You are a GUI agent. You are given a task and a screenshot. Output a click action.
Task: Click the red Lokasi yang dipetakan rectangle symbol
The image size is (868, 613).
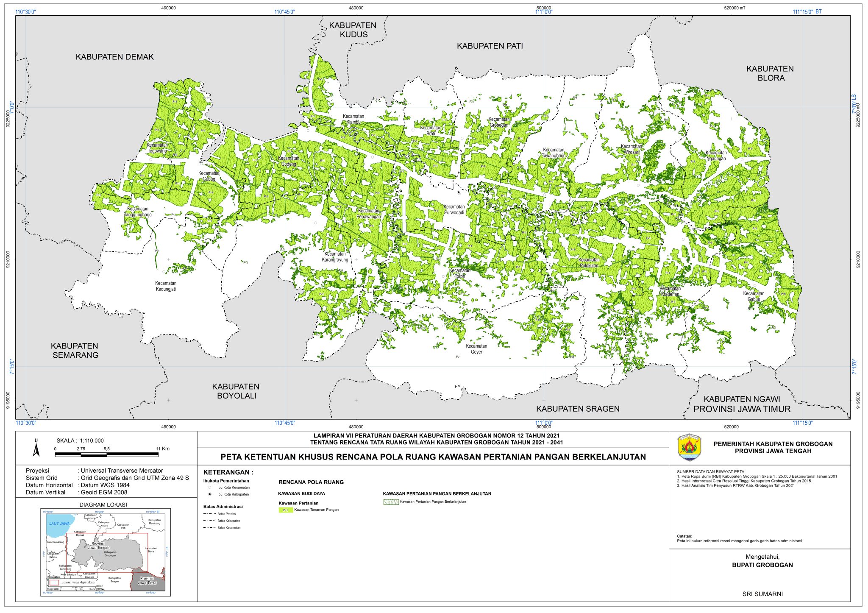(x=54, y=582)
